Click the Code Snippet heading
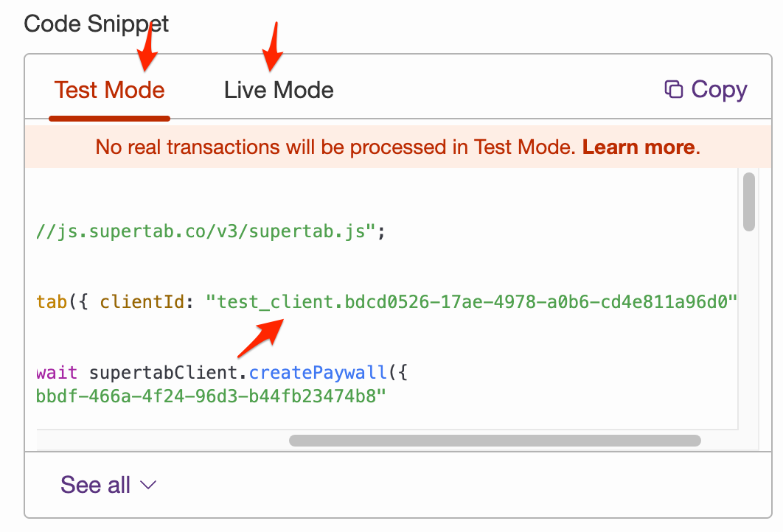This screenshot has height=532, width=783. pyautogui.click(x=97, y=24)
